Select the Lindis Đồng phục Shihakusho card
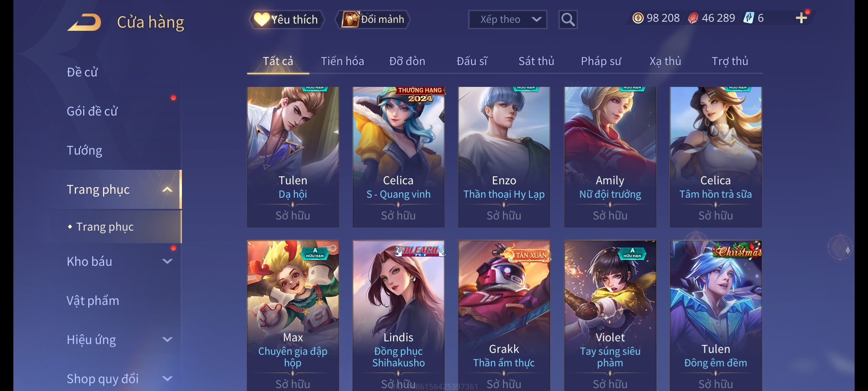 (x=399, y=316)
